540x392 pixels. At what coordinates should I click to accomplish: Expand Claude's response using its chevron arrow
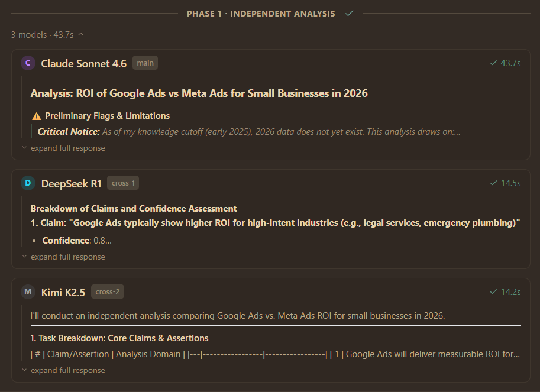(x=24, y=148)
